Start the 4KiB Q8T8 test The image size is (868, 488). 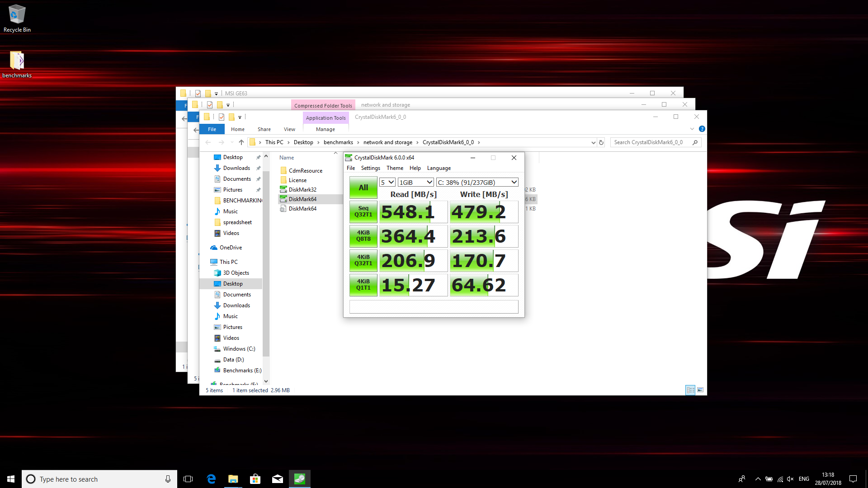coord(363,236)
